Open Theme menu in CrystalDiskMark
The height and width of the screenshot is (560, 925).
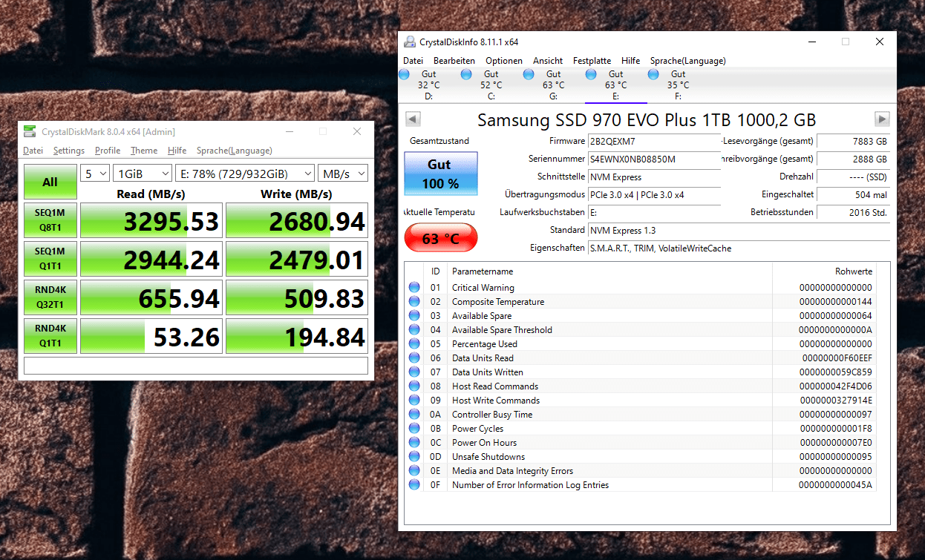point(144,151)
